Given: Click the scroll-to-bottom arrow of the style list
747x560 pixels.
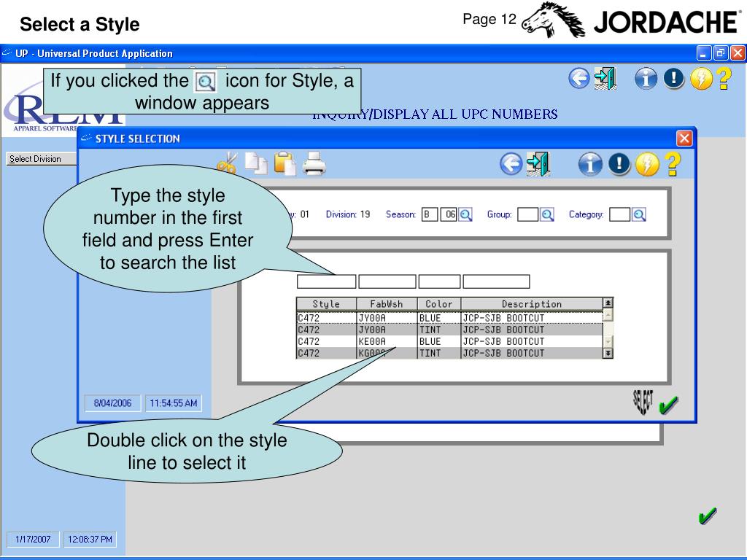Looking at the screenshot, I should (608, 354).
